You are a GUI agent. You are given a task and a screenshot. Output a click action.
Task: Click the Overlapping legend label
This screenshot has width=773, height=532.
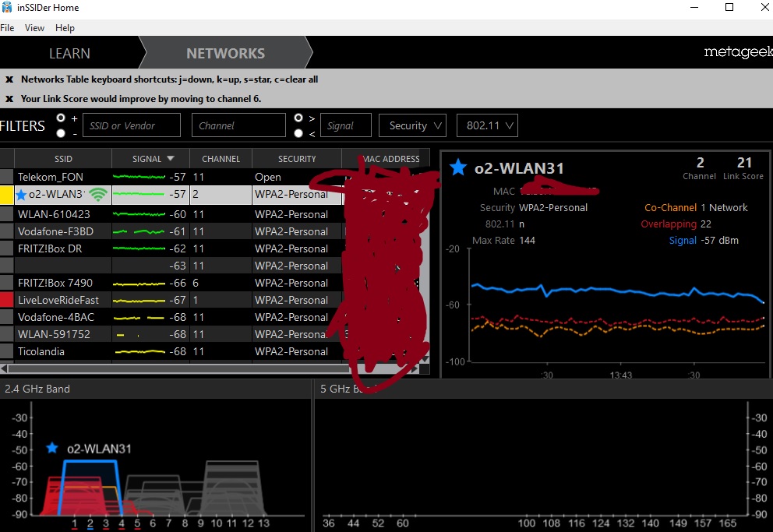click(x=669, y=224)
